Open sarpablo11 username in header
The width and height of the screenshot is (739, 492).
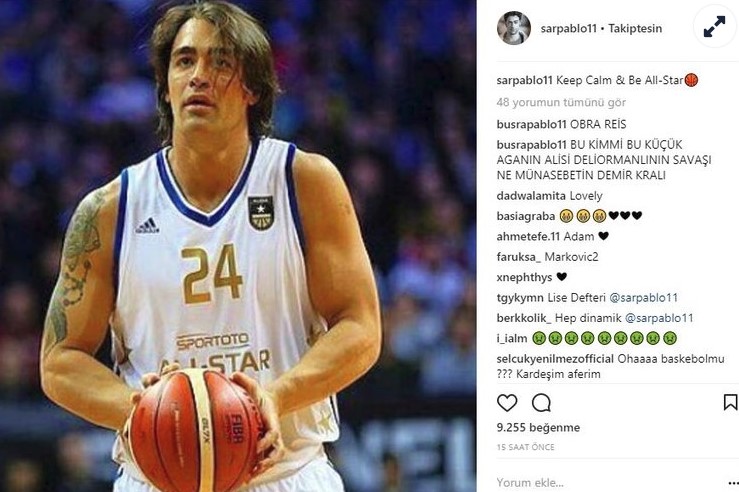coord(568,28)
